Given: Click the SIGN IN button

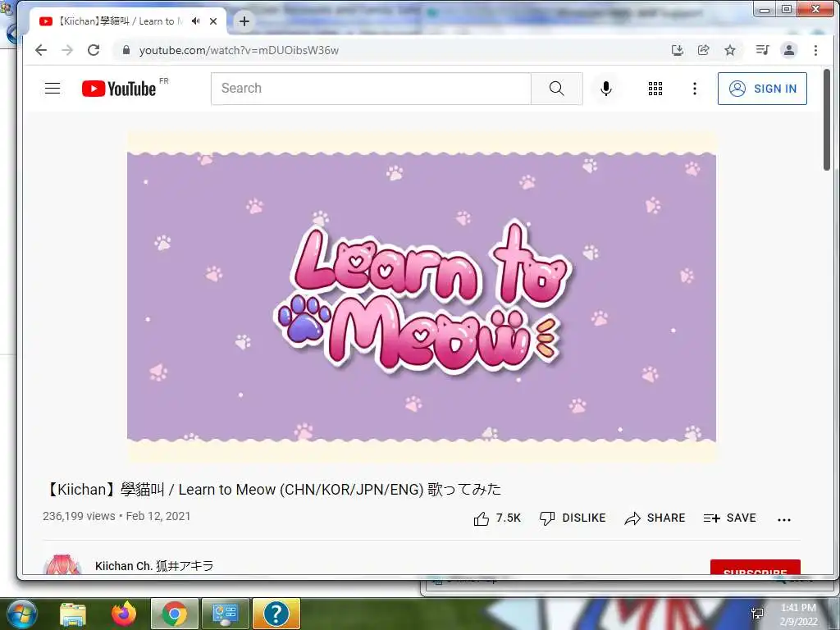Looking at the screenshot, I should [x=762, y=89].
